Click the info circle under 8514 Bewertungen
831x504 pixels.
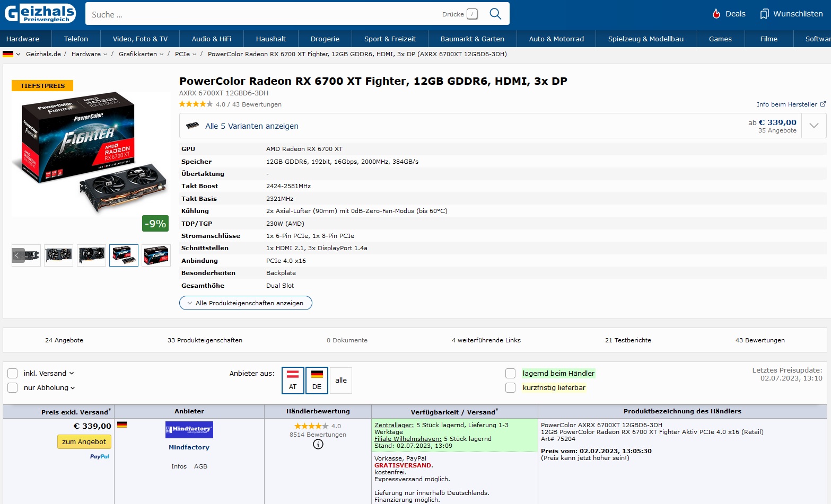318,444
